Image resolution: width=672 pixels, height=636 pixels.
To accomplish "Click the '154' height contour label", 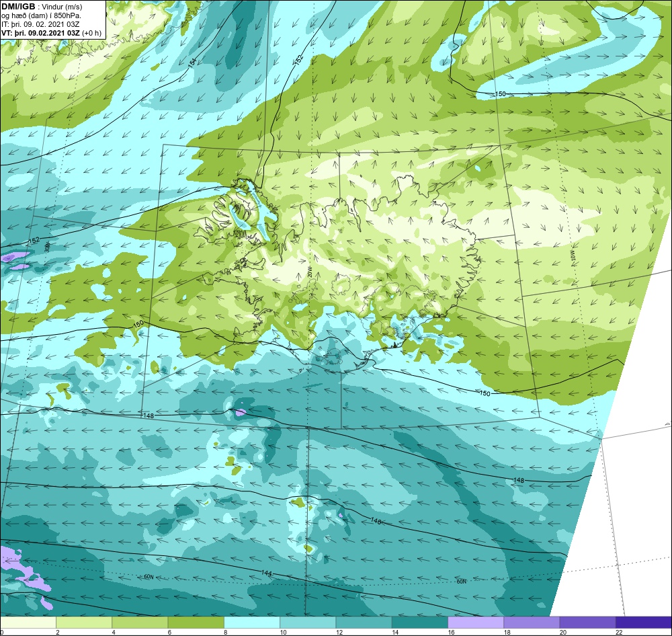I will (193, 62).
